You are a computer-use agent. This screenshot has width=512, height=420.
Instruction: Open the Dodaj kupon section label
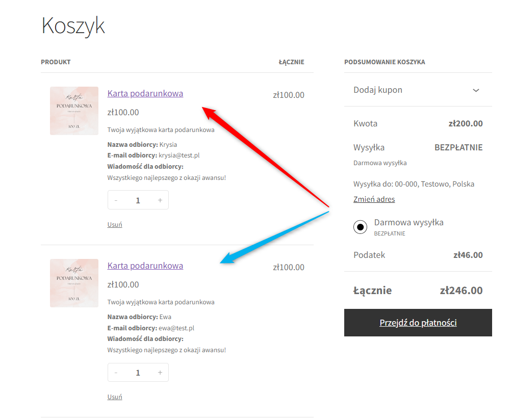[x=378, y=90]
